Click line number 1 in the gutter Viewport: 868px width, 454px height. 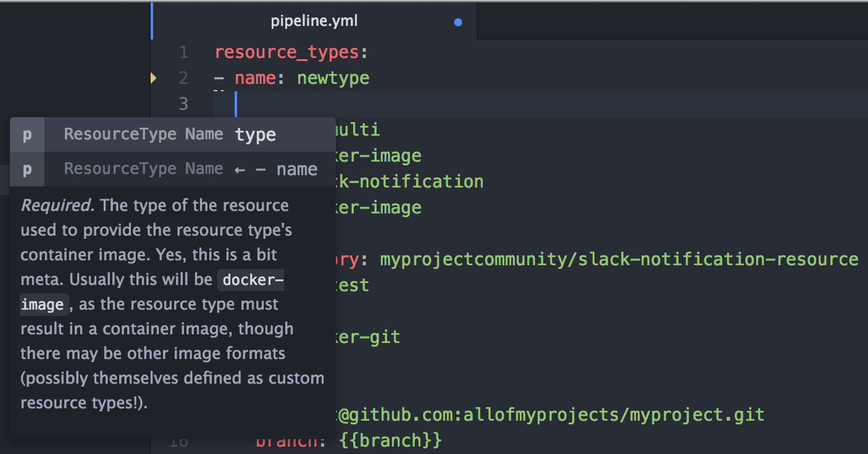pos(183,52)
